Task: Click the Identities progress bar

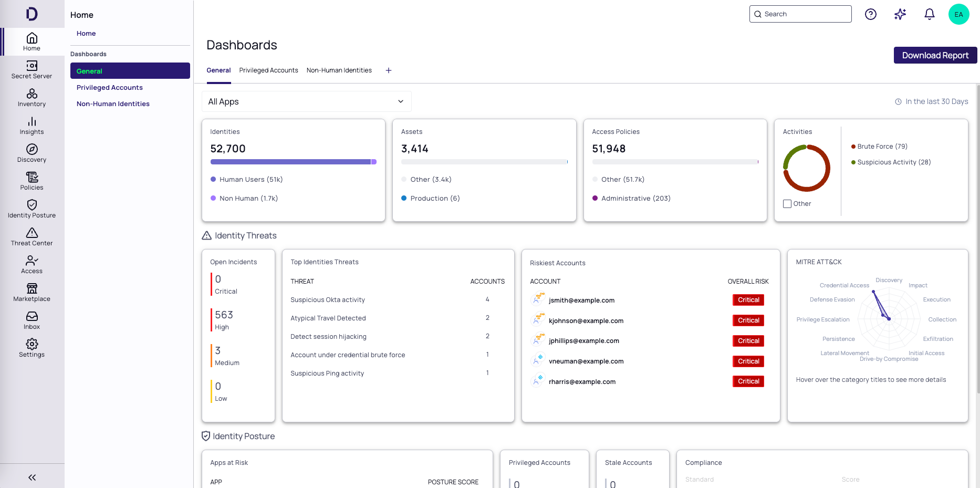Action: click(293, 162)
